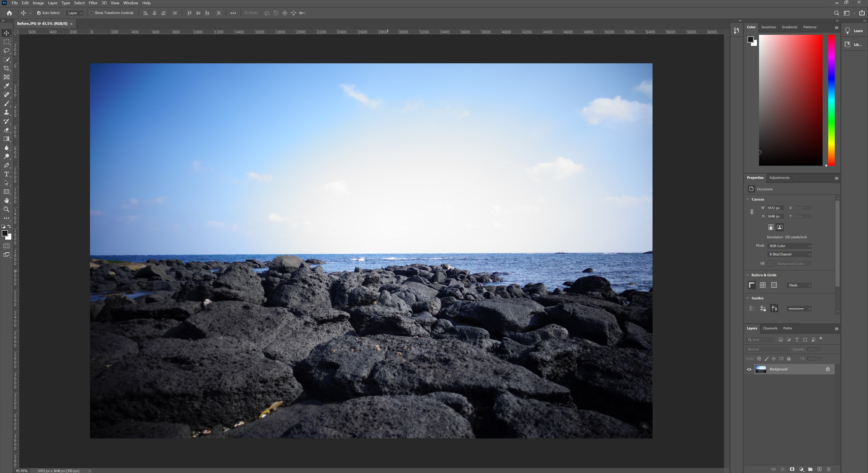Open the RGB Color mode dropdown
868x473 pixels.
pyautogui.click(x=789, y=246)
